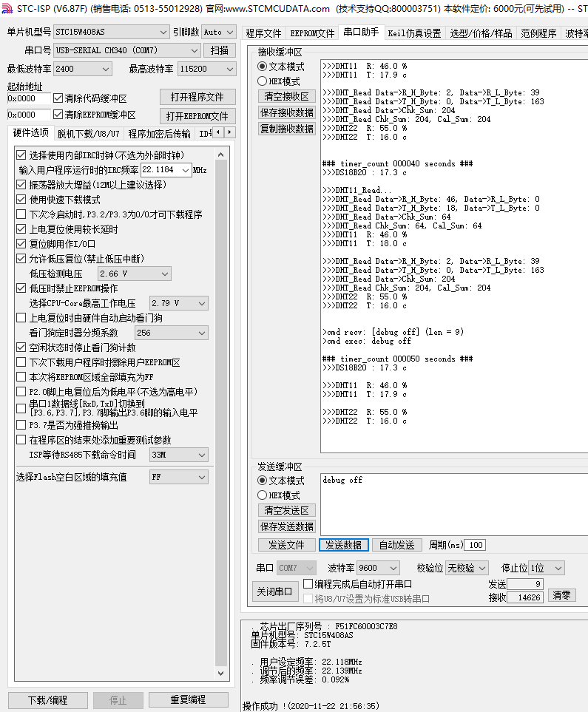The image size is (588, 712).
Task: Click 扫描 button to scan ports
Action: (220, 50)
